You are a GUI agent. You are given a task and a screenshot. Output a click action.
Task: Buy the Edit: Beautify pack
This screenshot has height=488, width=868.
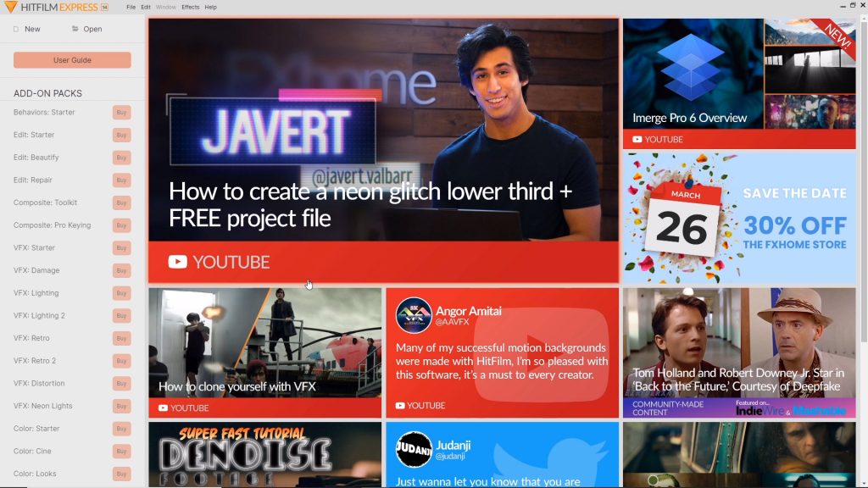pyautogui.click(x=122, y=158)
